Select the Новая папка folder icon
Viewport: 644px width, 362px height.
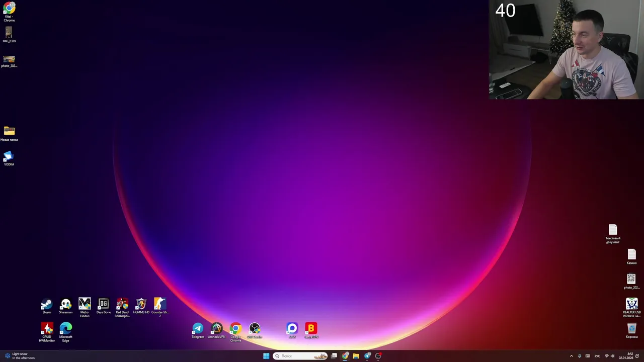tap(9, 134)
